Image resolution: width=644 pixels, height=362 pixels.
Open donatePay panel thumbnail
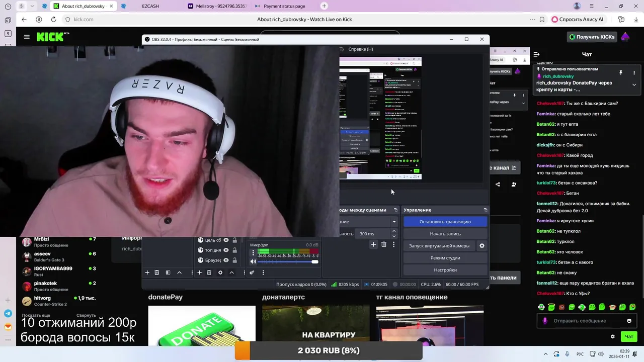(x=201, y=326)
